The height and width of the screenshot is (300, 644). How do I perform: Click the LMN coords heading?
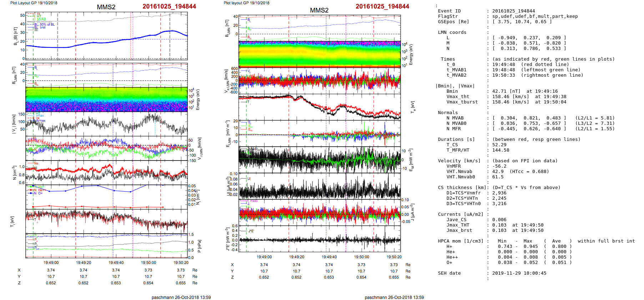point(452,32)
